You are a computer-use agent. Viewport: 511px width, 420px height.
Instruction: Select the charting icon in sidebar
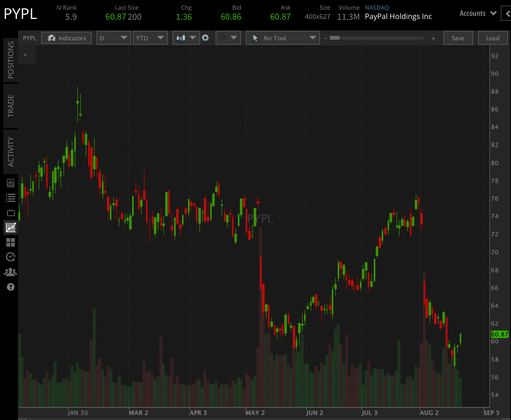click(x=10, y=227)
